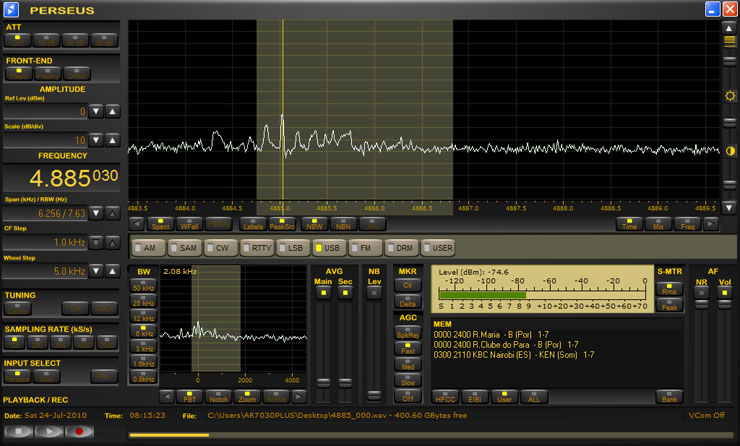
Task: Clear markers with MKR Clr button
Action: point(408,285)
